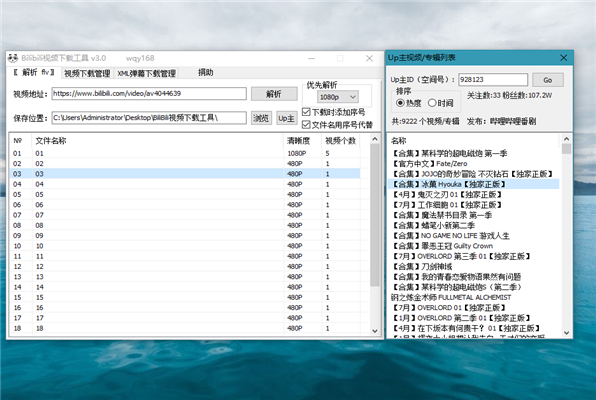Image resolution: width=596 pixels, height=400 pixels.
Task: Click the Up主 list scrollbar up arrow
Action: 566,139
